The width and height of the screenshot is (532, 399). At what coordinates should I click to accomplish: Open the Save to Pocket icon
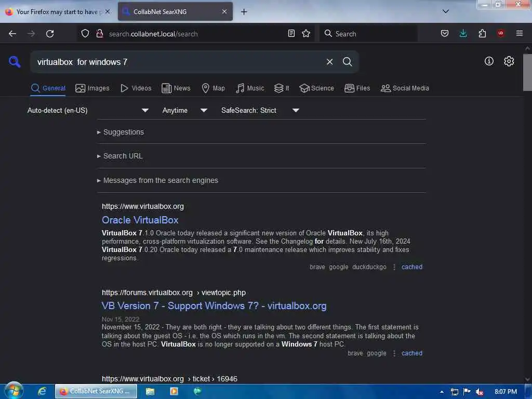pyautogui.click(x=445, y=33)
